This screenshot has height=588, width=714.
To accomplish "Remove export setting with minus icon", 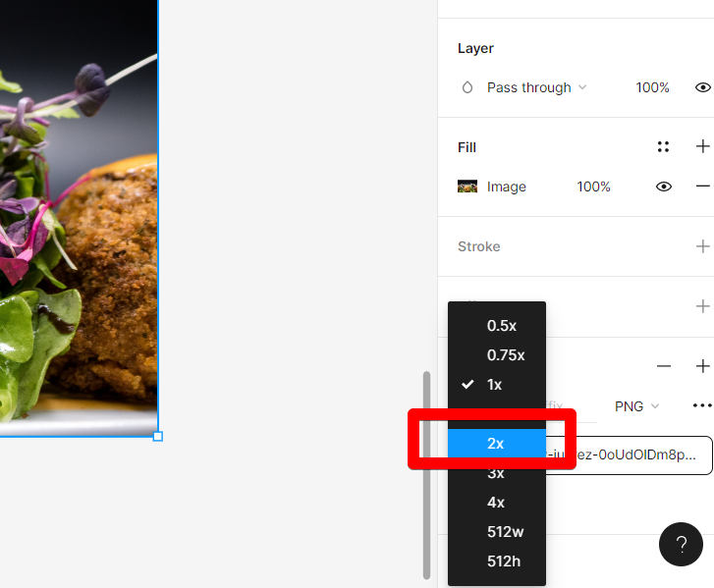I will [664, 366].
